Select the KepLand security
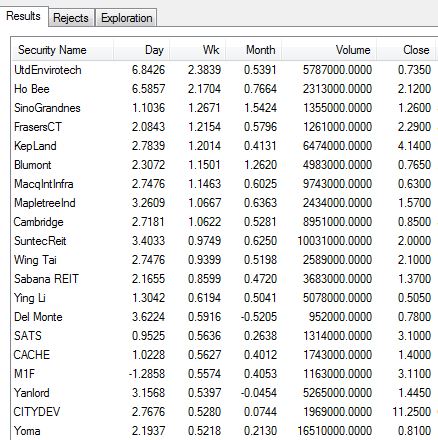The height and width of the screenshot is (440, 438). (224, 146)
